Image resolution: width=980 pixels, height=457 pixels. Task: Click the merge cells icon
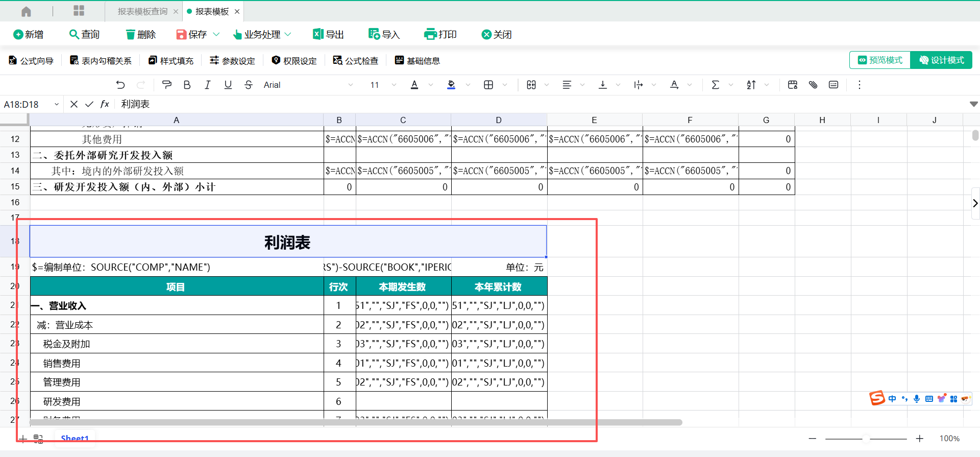531,85
